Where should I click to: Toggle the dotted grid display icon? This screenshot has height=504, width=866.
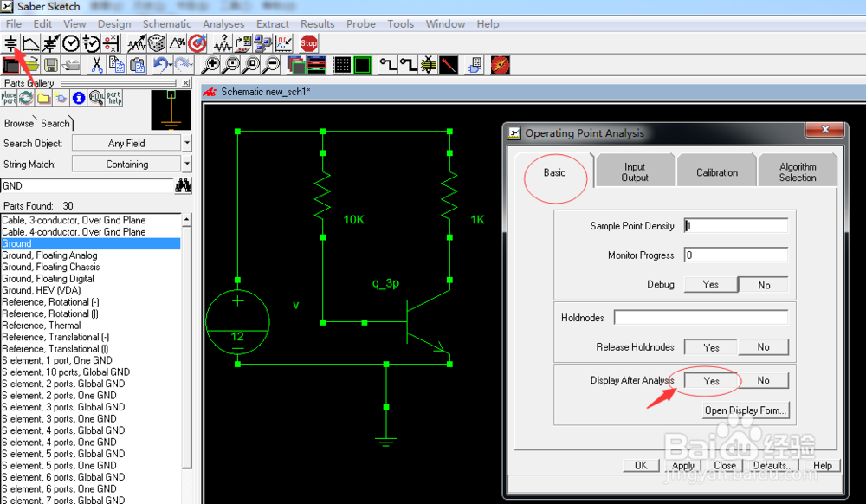[x=342, y=65]
